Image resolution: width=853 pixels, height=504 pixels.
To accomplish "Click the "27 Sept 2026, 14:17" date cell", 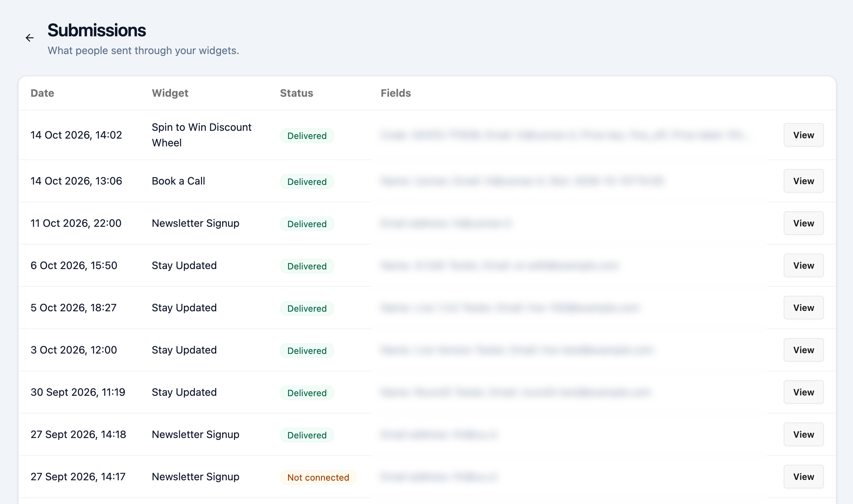I will pyautogui.click(x=78, y=477).
